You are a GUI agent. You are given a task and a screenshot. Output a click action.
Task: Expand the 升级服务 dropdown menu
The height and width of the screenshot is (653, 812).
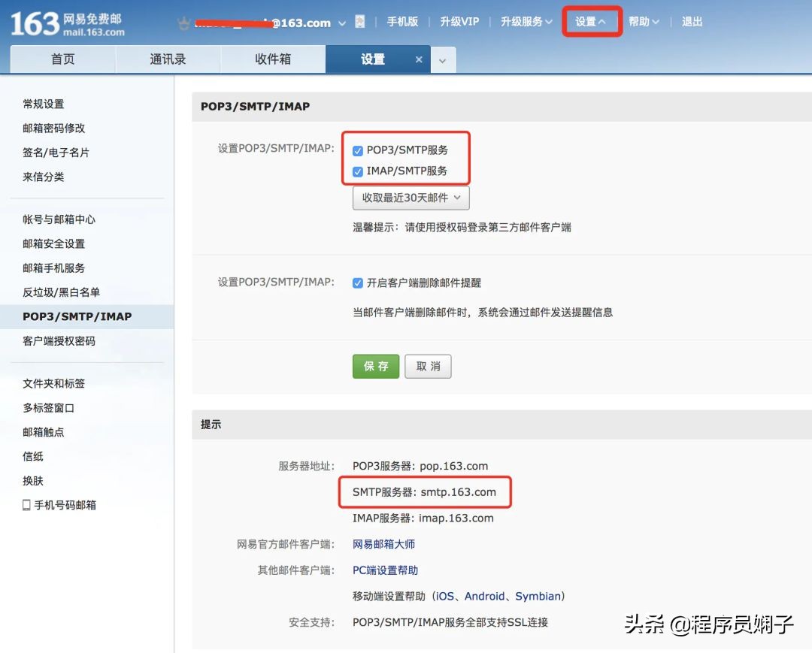526,22
